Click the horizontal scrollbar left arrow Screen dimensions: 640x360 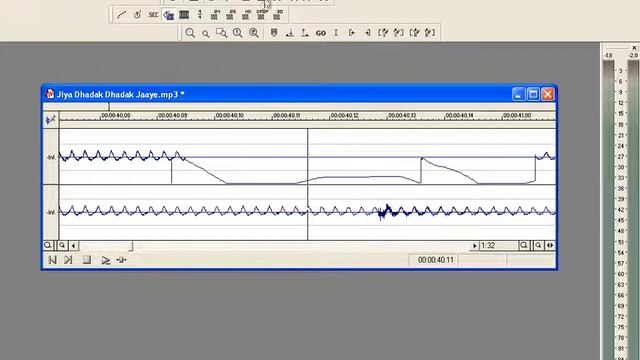[73, 245]
